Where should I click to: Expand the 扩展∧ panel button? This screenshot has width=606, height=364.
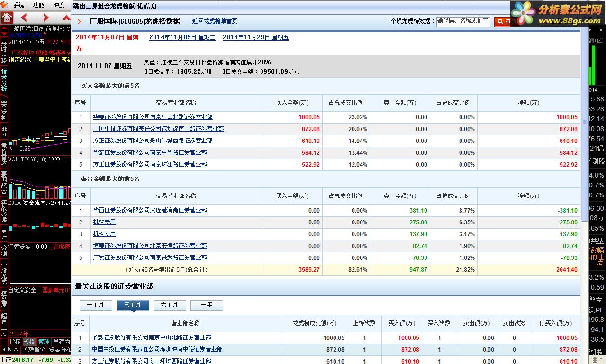click(10, 349)
